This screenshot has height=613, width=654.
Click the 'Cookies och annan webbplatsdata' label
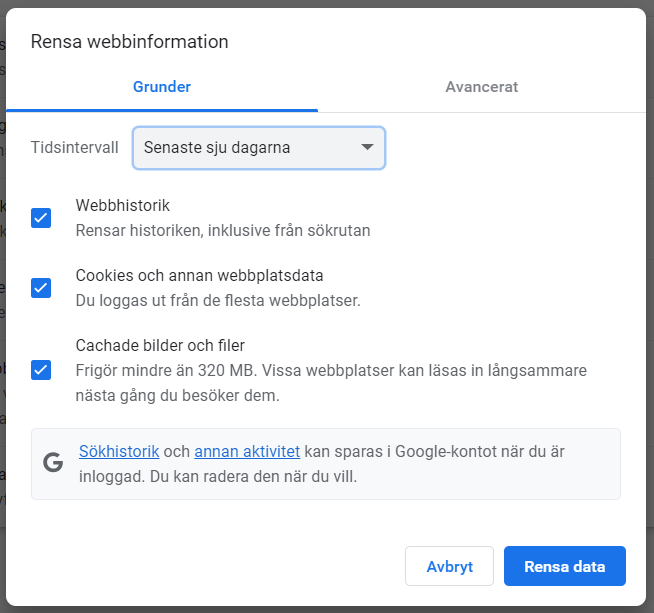[x=199, y=276]
